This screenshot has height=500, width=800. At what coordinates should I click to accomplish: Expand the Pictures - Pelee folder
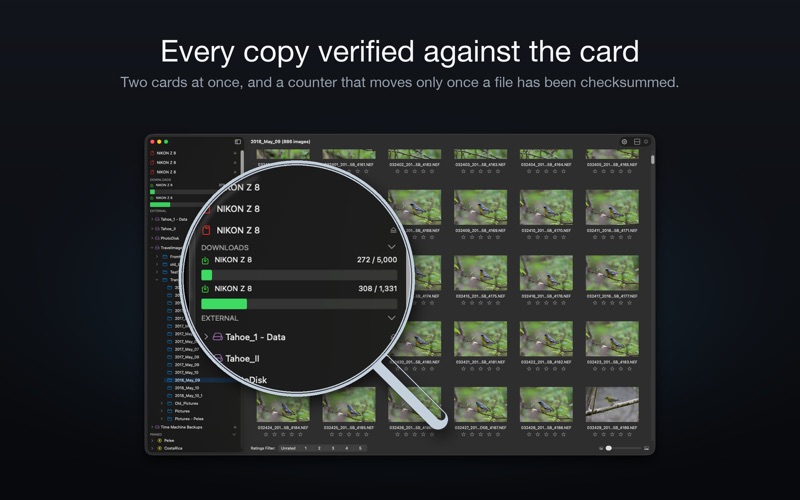pyautogui.click(x=162, y=418)
